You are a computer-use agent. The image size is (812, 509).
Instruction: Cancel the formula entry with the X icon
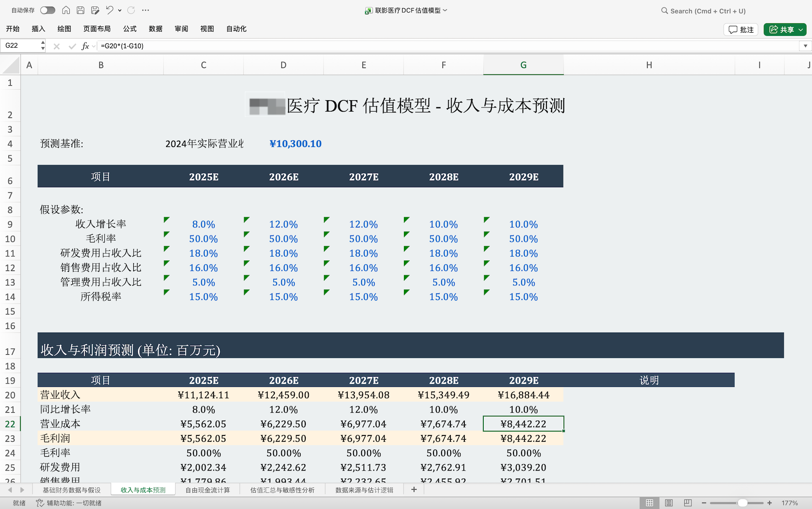[57, 46]
